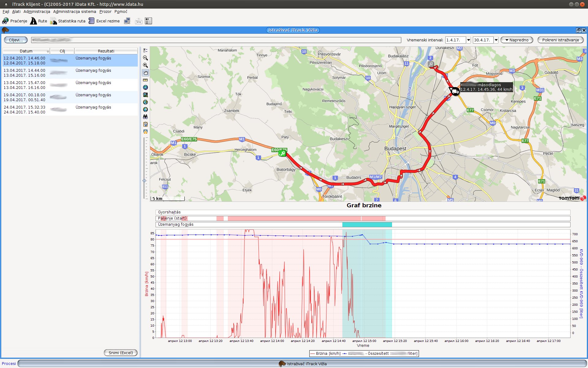Screen dimensions: 588x368
Task: Toggle the hand pan map tool
Action: tap(145, 73)
